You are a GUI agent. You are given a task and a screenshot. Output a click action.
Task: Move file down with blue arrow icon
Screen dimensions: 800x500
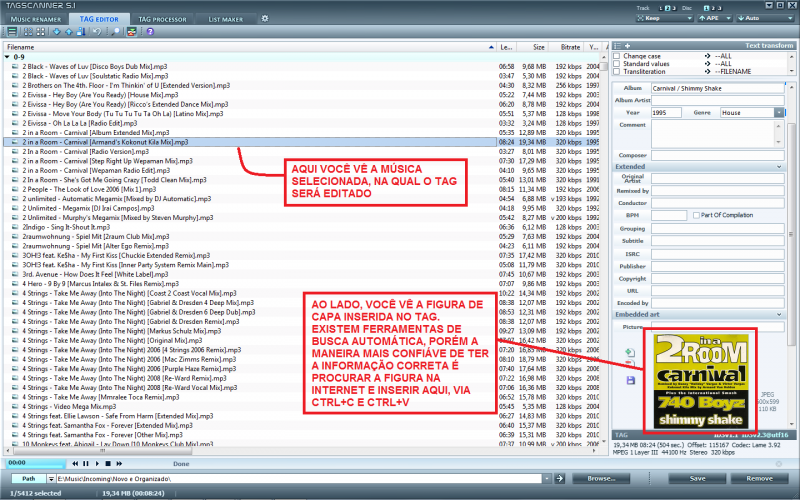click(x=56, y=32)
